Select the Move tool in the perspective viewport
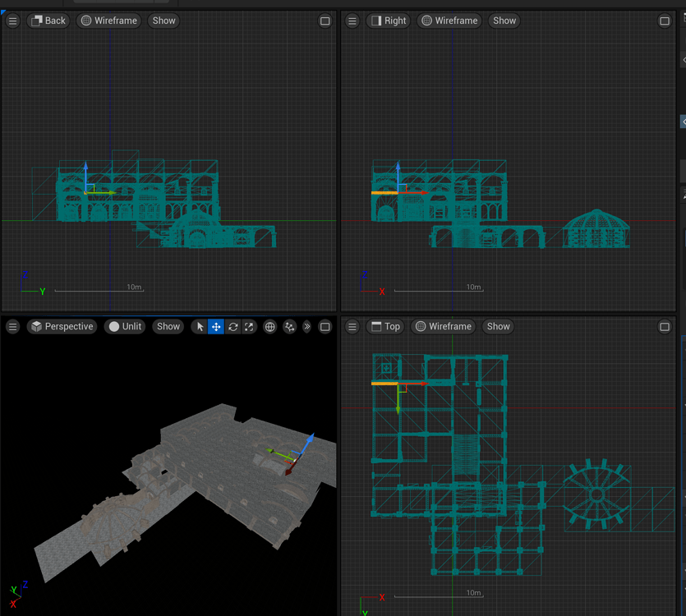 [x=215, y=326]
